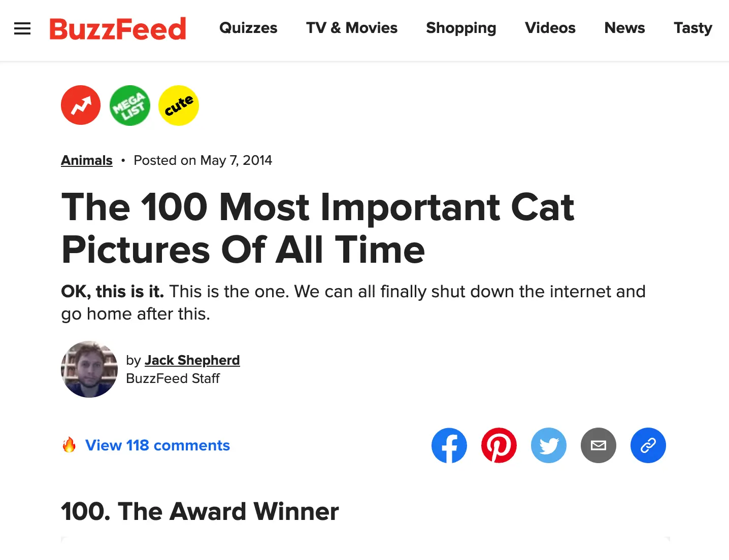Share the article on Twitter

(548, 445)
